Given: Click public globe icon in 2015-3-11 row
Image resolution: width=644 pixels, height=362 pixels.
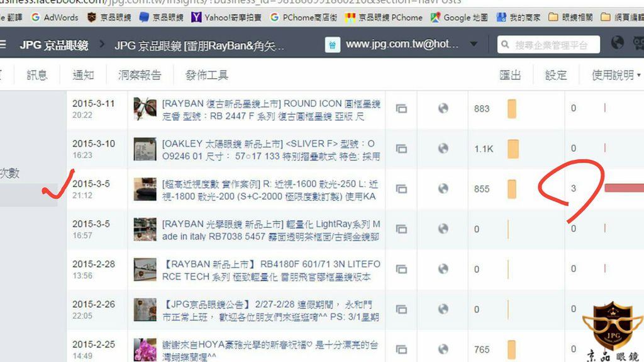Looking at the screenshot, I should (443, 108).
